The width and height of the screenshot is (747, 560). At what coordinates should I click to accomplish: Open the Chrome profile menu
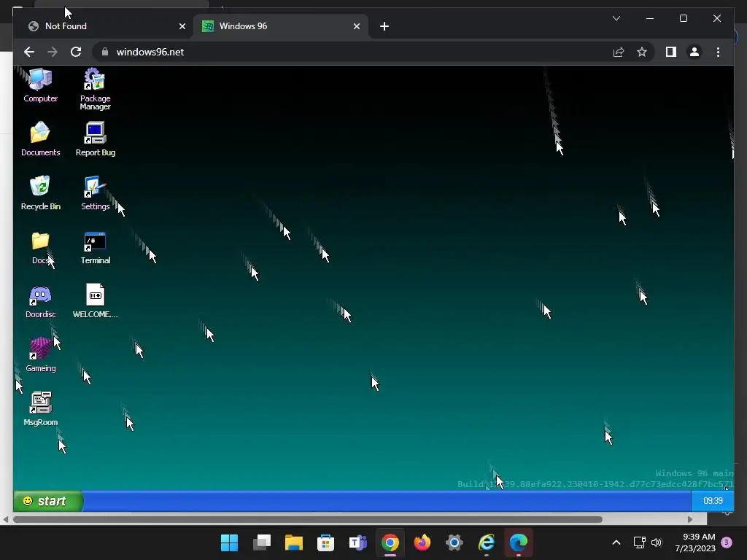pos(694,52)
